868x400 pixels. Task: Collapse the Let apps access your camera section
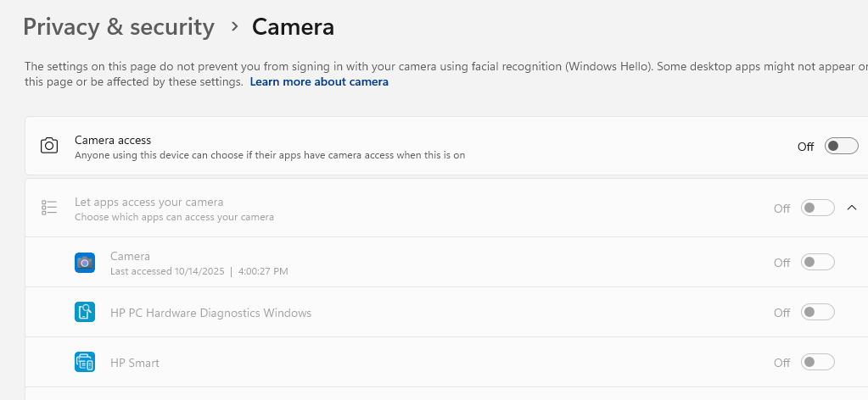click(x=852, y=208)
